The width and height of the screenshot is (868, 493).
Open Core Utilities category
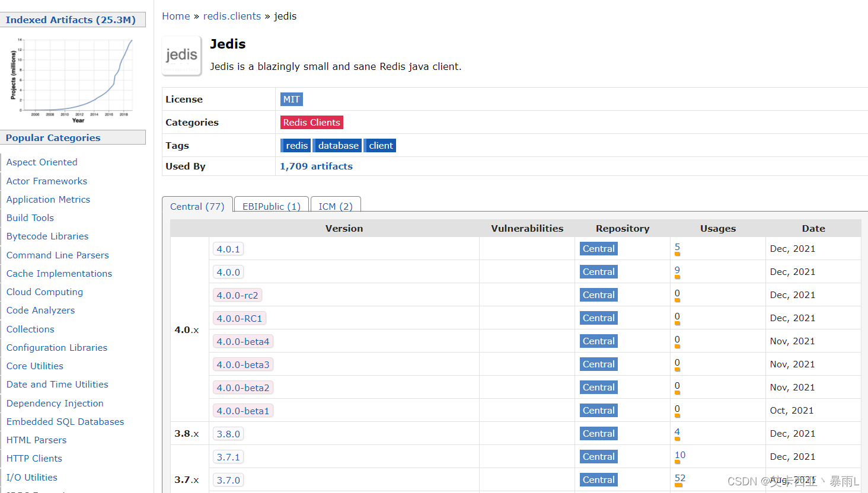(35, 366)
